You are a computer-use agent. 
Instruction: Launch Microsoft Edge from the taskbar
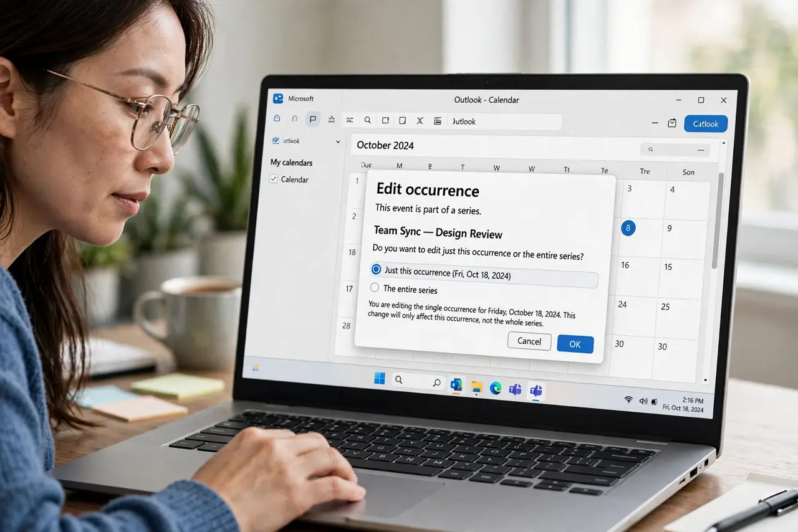pos(496,388)
